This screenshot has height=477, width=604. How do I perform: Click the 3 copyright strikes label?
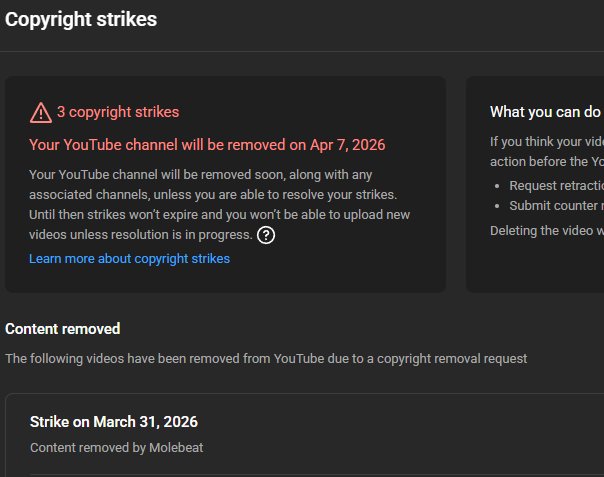click(118, 112)
